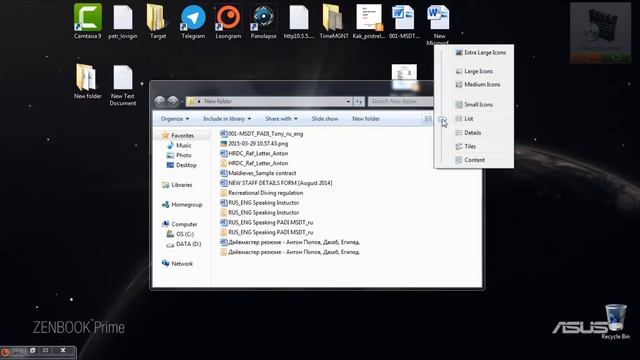The height and width of the screenshot is (360, 640).
Task: Select Photo in navigation pane
Action: pos(179,155)
